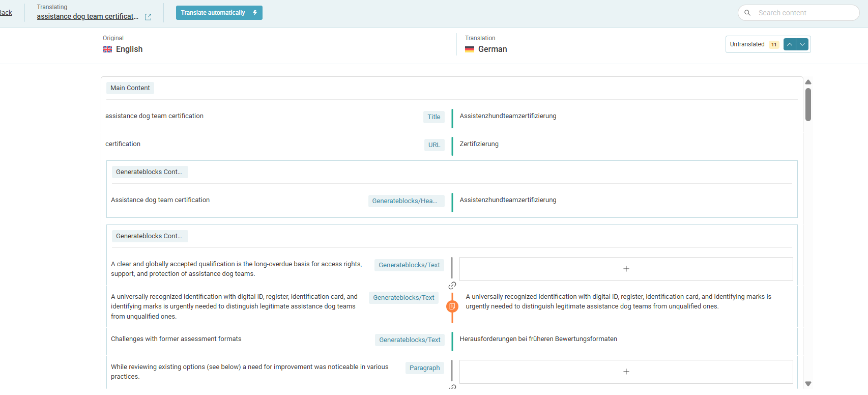Viewport: 868px width, 395px height.
Task: Click the plus icon for 'A clear and globally' text
Action: click(x=626, y=269)
